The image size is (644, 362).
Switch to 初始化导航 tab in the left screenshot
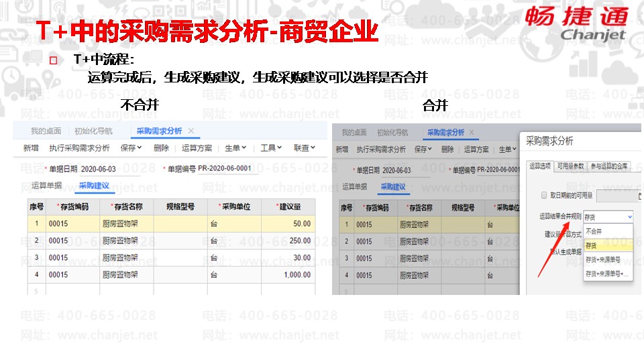(94, 131)
